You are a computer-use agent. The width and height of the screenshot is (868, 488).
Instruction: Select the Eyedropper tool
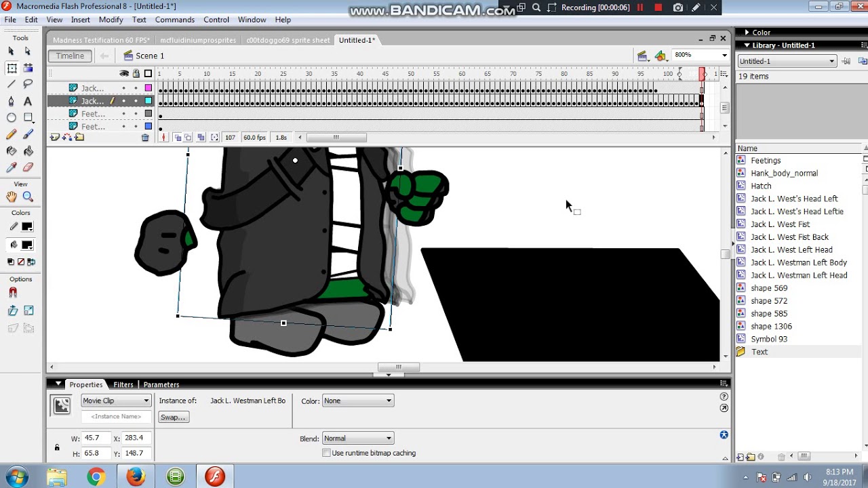pos(12,167)
